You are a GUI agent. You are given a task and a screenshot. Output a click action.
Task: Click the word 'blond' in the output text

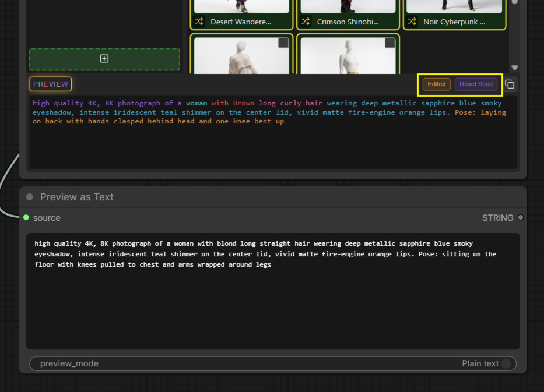pos(227,243)
